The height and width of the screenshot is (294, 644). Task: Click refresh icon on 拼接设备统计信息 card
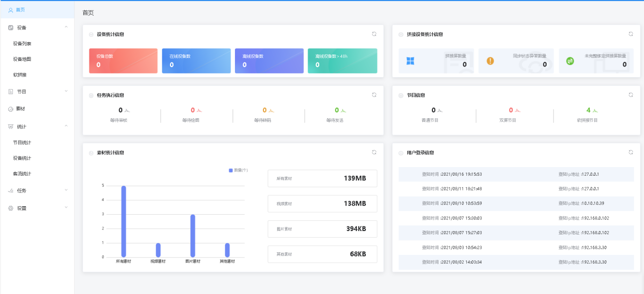click(x=631, y=34)
